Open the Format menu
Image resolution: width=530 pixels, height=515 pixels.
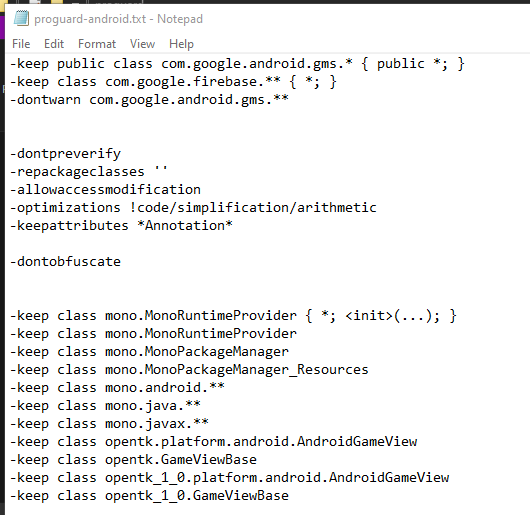[97, 44]
